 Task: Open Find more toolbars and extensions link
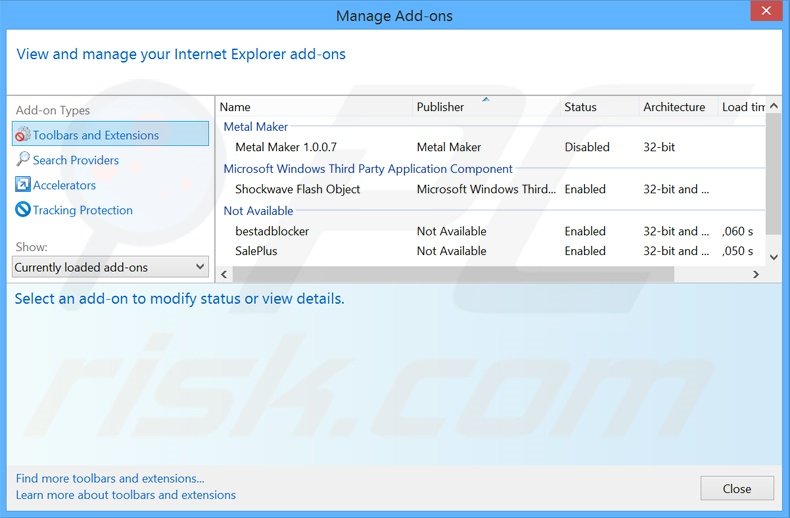pos(110,479)
